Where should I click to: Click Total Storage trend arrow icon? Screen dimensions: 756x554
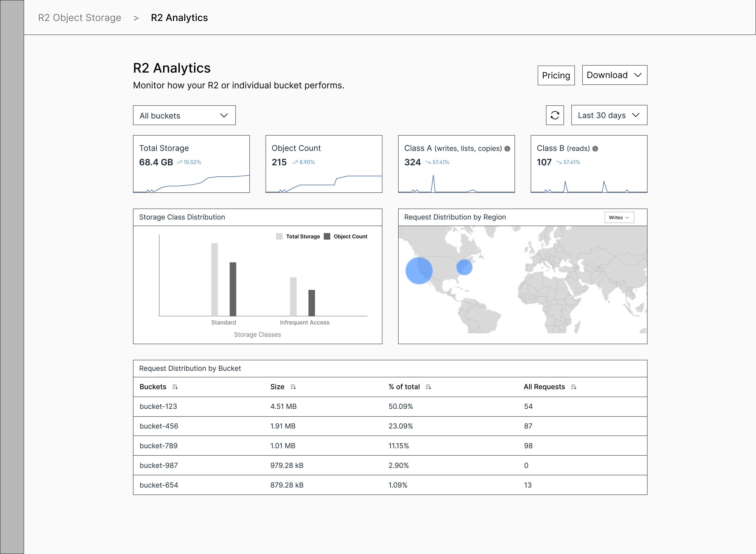click(180, 162)
